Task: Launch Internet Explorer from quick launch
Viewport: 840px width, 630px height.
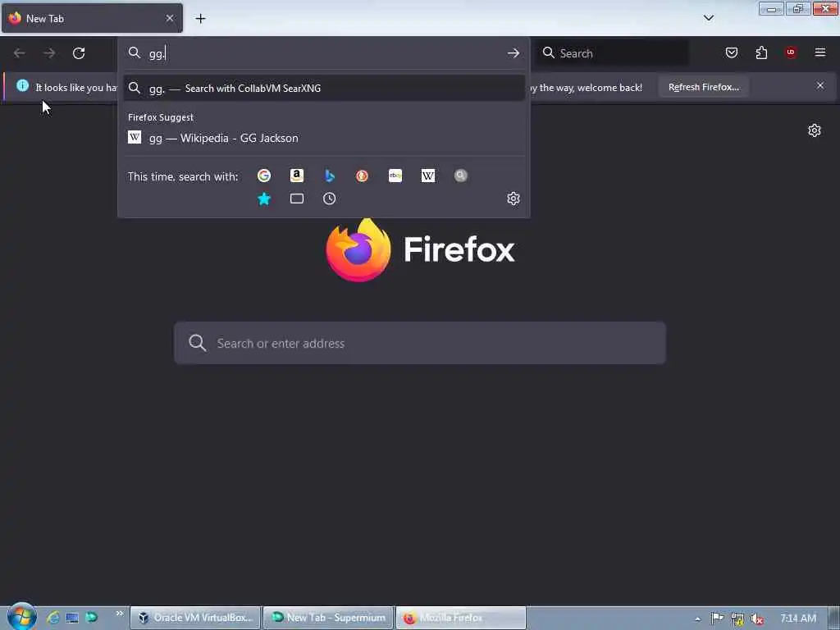Action: [x=52, y=617]
